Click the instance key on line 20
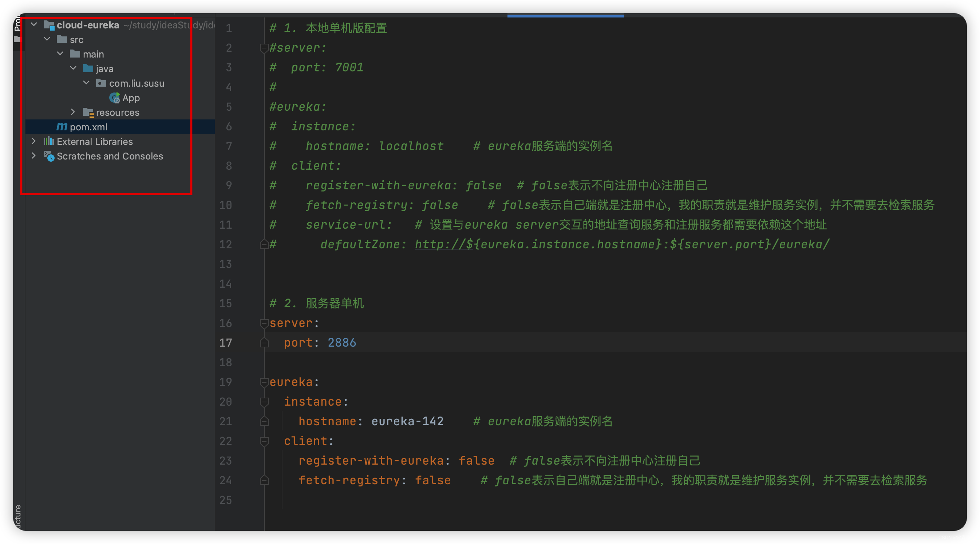The image size is (980, 544). coord(313,402)
